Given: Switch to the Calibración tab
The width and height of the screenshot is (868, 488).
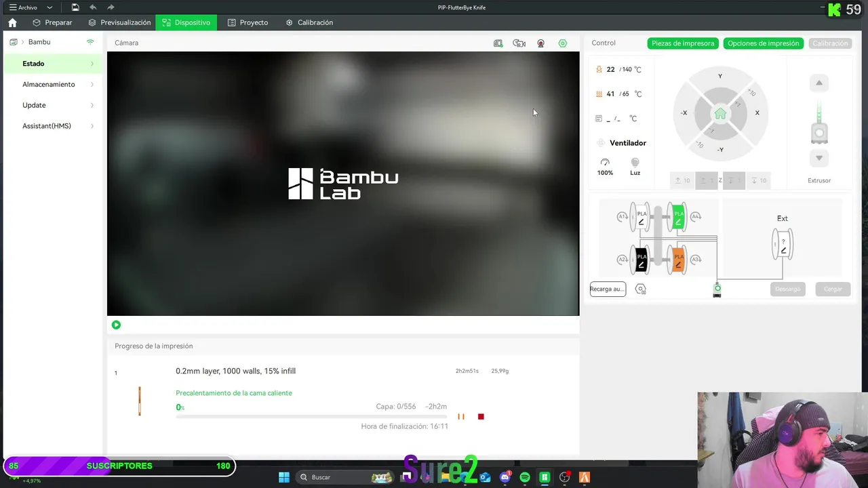Looking at the screenshot, I should (309, 22).
